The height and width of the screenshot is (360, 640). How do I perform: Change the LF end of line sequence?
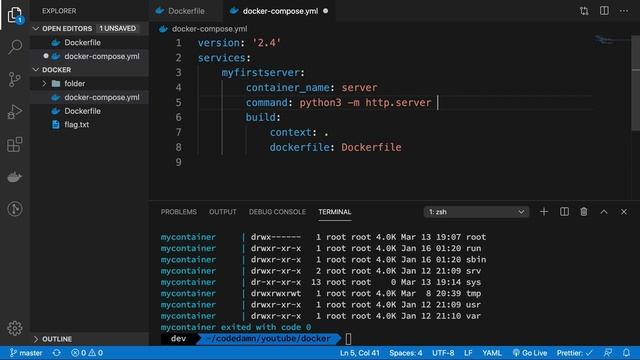(x=468, y=353)
